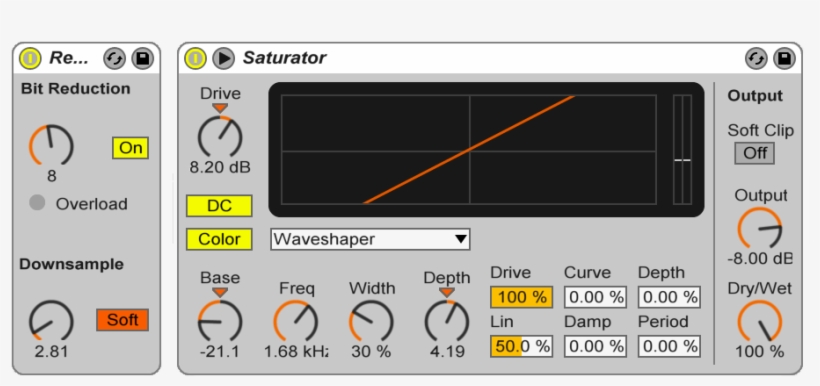Toggle the DC filter button
The width and height of the screenshot is (820, 386).
219,206
